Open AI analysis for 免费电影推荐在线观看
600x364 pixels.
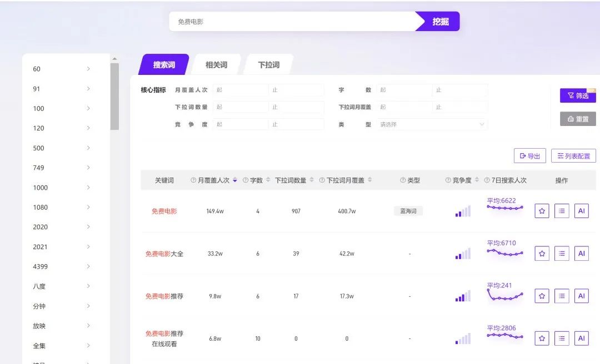coord(582,338)
